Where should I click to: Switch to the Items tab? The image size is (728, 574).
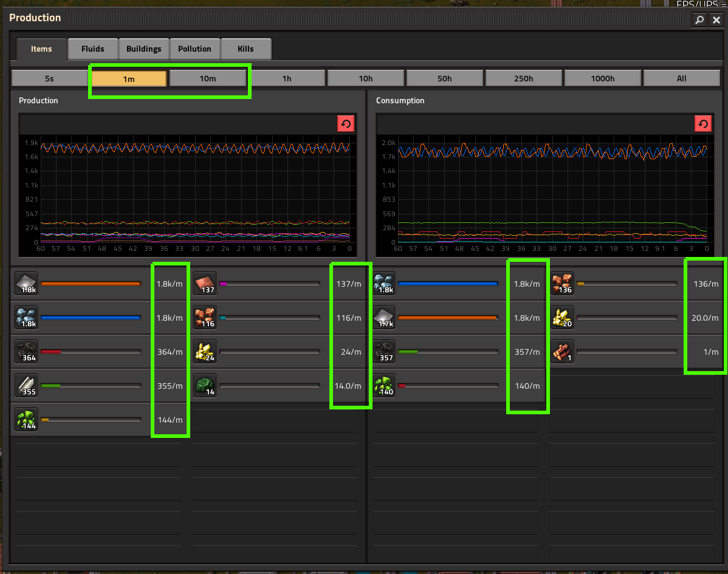click(x=41, y=49)
